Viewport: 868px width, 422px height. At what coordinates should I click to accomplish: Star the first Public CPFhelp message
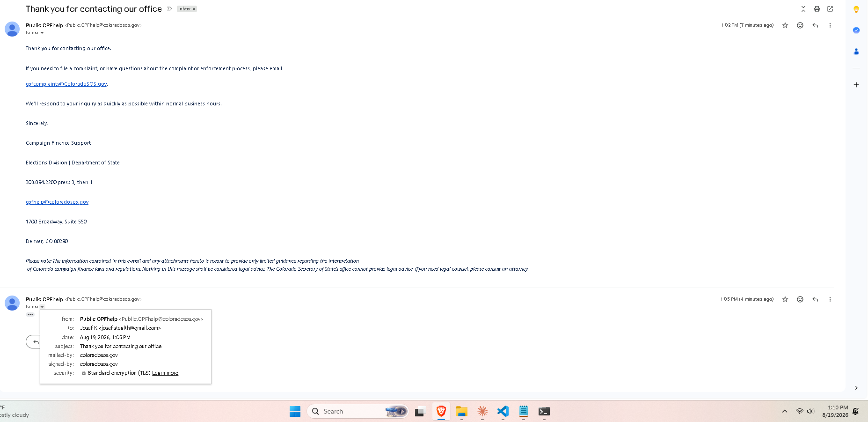click(785, 25)
